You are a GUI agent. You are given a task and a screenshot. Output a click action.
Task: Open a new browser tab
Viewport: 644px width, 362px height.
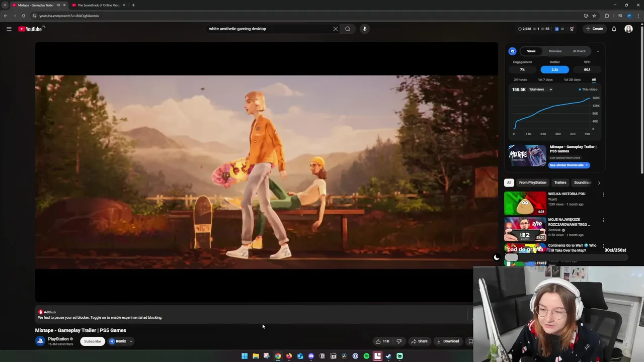point(133,5)
